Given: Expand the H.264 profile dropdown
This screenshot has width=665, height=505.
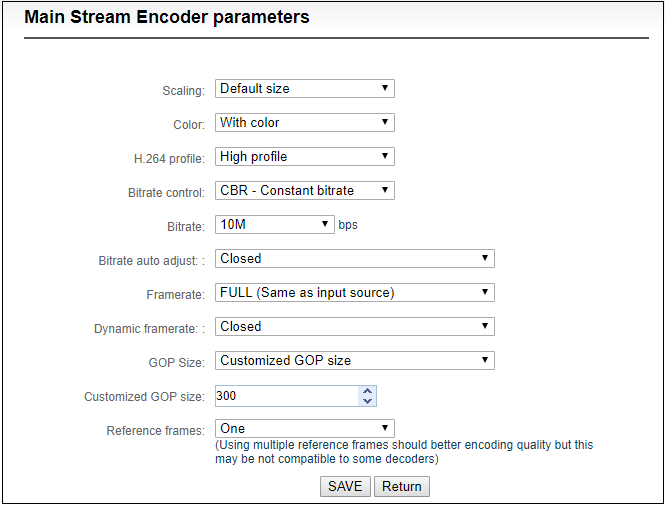Looking at the screenshot, I should click(305, 156).
